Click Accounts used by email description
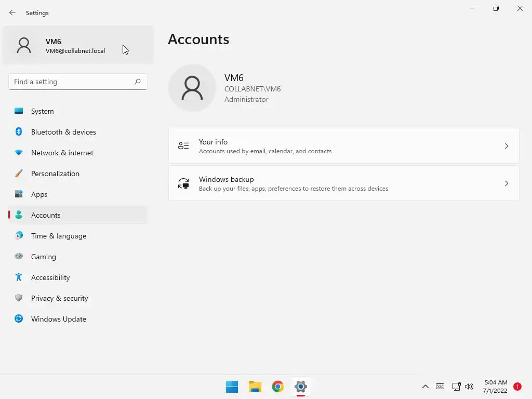Image resolution: width=532 pixels, height=399 pixels. (x=265, y=151)
